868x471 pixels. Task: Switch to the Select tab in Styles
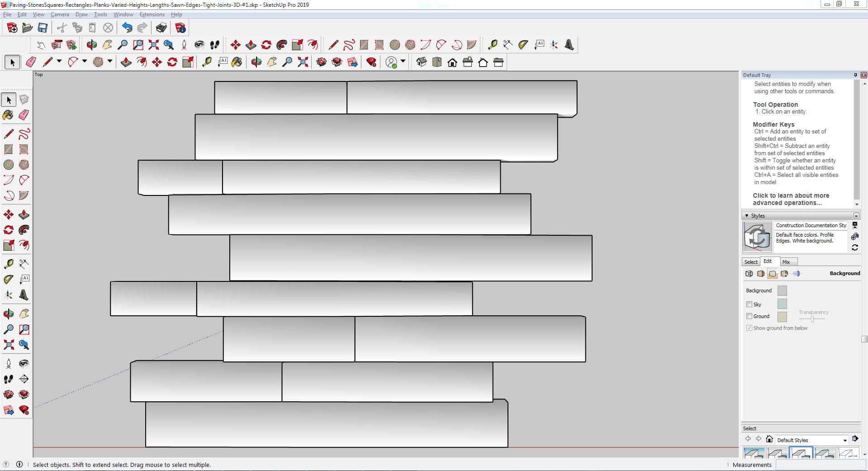751,262
